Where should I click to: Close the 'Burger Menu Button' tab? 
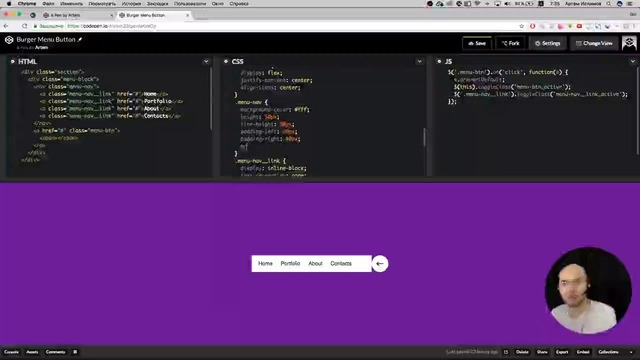(187, 15)
